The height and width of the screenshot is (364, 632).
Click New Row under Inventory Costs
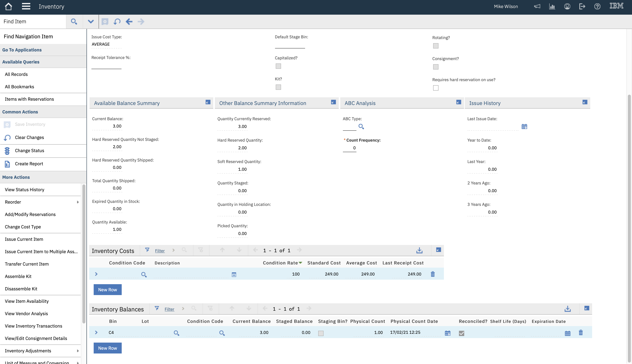pyautogui.click(x=107, y=289)
